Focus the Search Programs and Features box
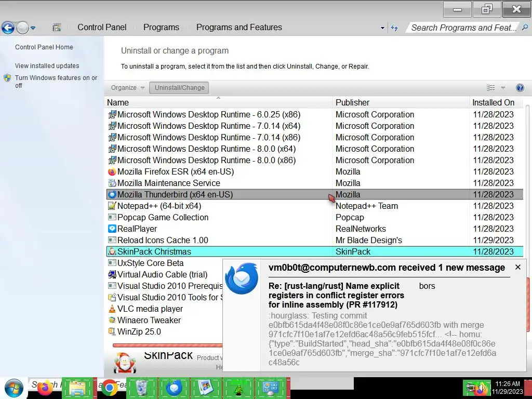This screenshot has height=399, width=532. (x=463, y=28)
